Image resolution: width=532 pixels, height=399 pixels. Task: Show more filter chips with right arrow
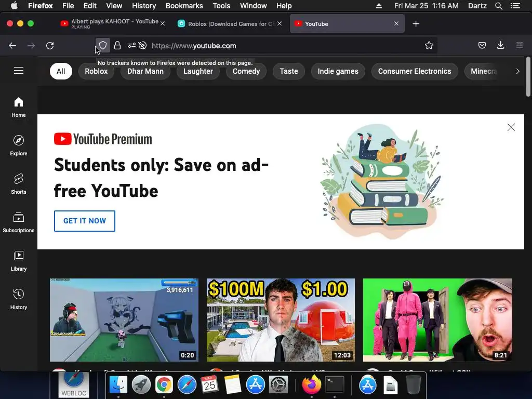tap(517, 71)
